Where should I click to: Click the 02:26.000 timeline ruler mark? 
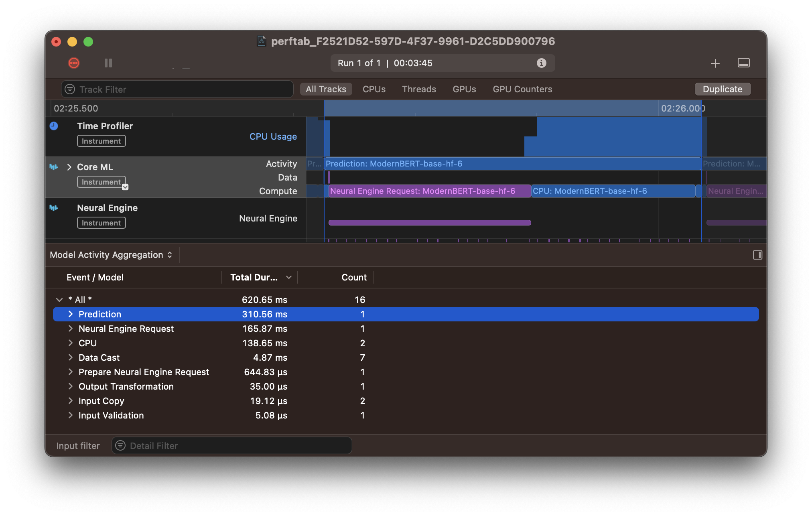[x=682, y=108]
